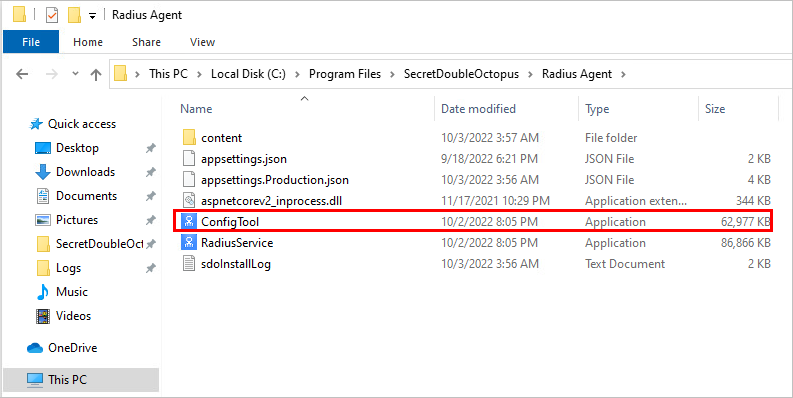Click the Videos film icon in sidebar
793x398 pixels.
[x=43, y=316]
